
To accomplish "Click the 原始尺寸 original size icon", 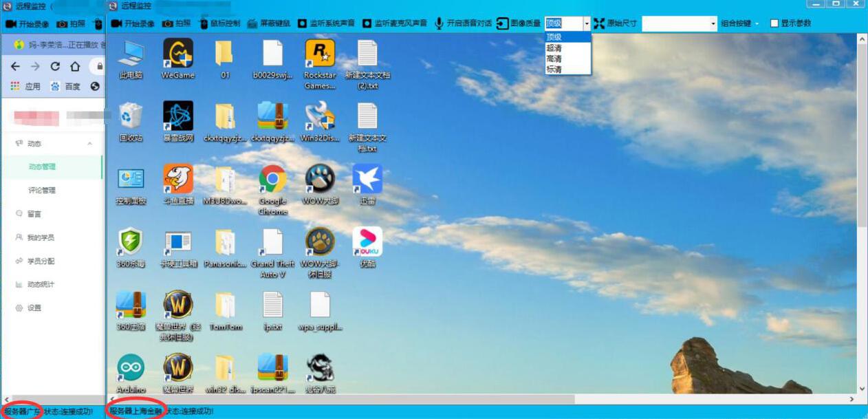I will coord(599,23).
